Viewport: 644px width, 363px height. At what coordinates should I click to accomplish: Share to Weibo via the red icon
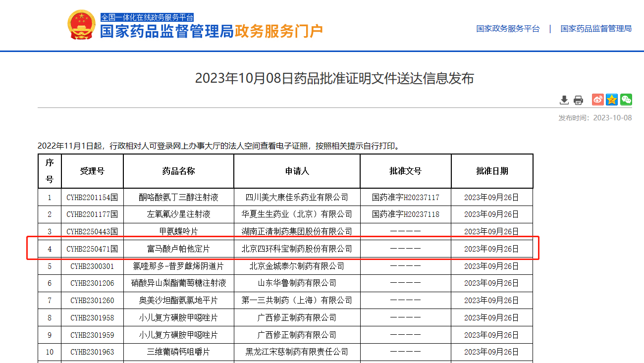tap(598, 100)
